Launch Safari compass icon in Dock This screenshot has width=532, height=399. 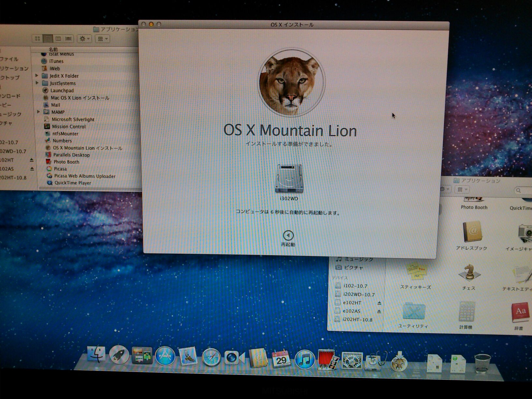211,357
